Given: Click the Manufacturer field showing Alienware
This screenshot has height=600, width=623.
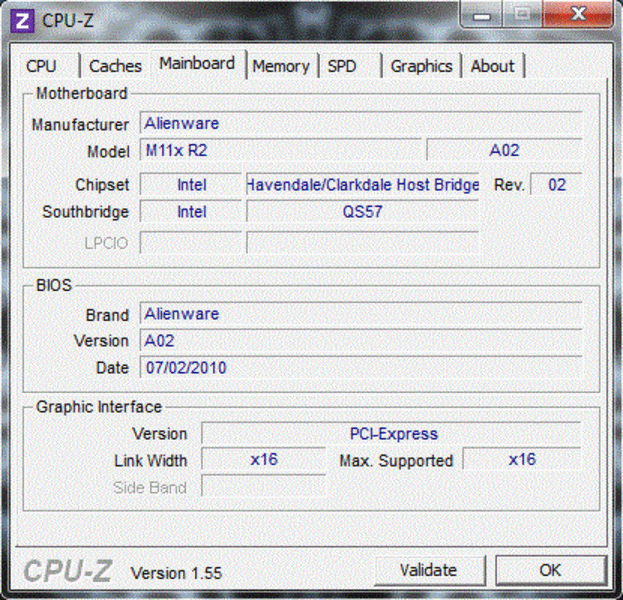Looking at the screenshot, I should click(361, 123).
